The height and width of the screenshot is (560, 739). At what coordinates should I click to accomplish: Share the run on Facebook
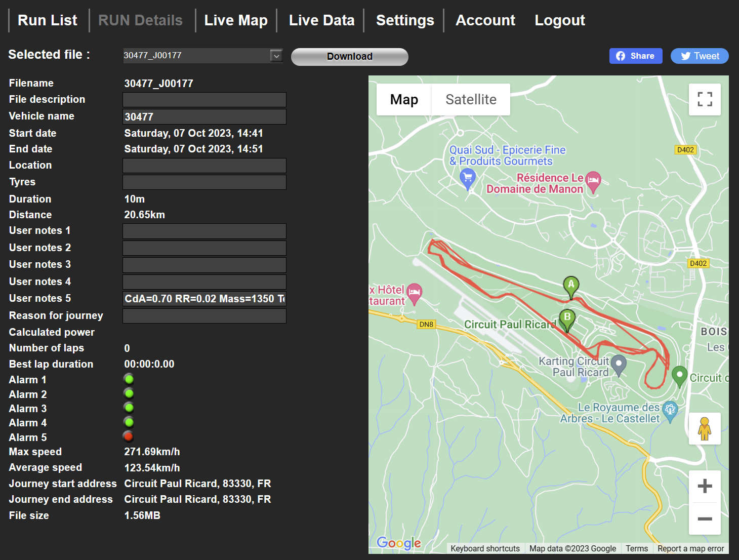[x=635, y=56]
